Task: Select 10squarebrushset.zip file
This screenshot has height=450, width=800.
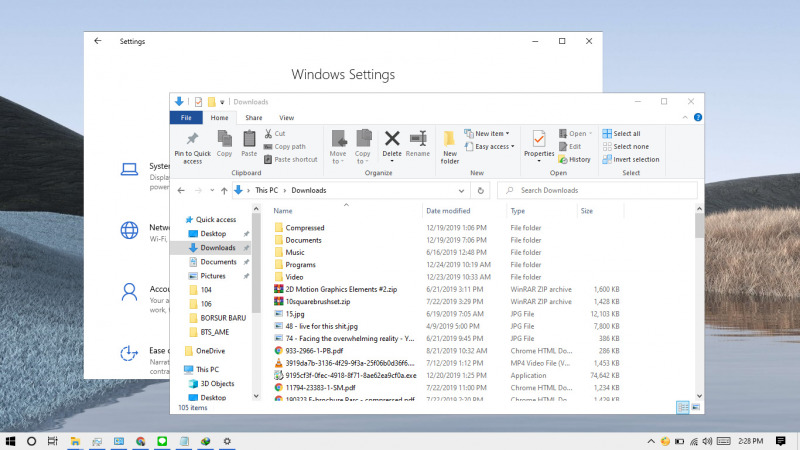Action: pos(317,302)
